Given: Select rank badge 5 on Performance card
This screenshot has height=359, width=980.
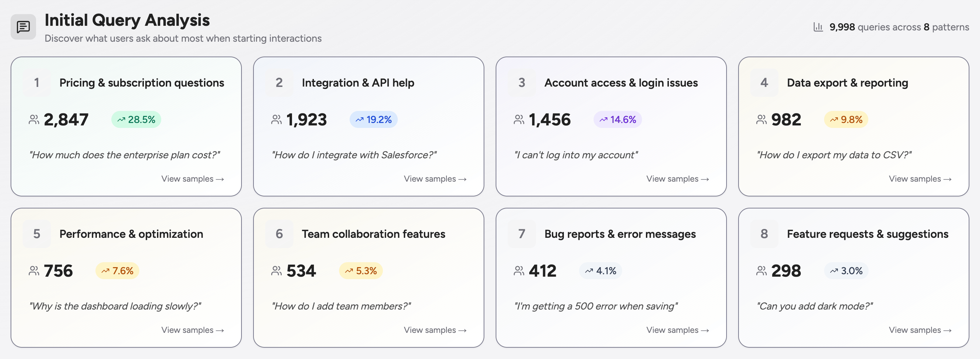Looking at the screenshot, I should click(x=37, y=234).
